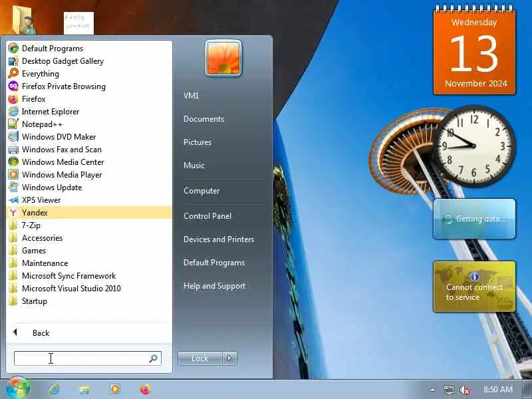
Task: Click the Lock button
Action: 200,358
